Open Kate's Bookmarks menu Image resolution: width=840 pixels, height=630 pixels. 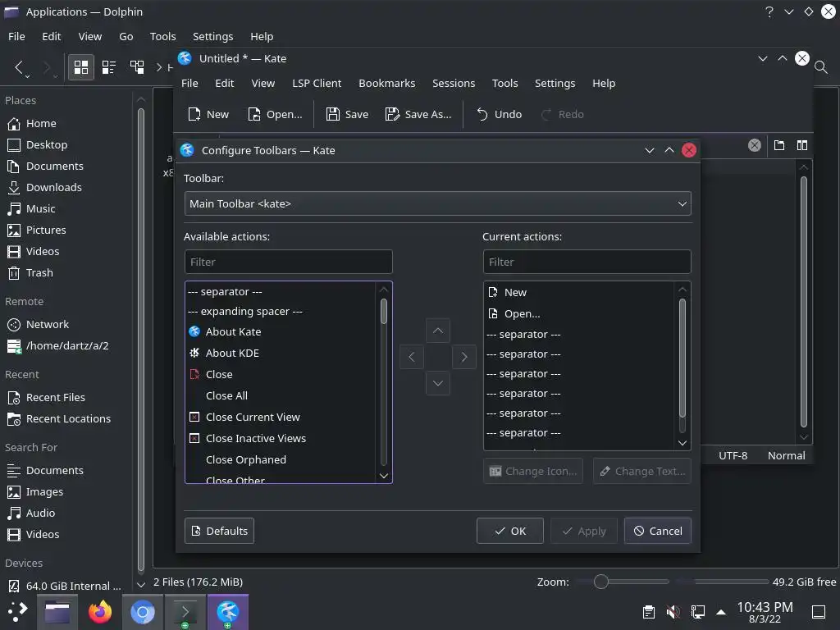click(387, 83)
